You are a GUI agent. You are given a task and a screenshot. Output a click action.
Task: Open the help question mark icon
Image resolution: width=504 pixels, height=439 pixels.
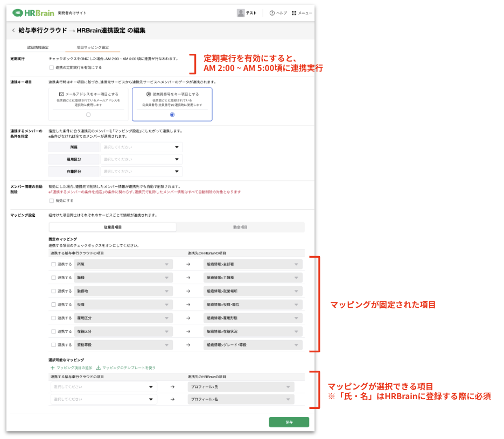[272, 13]
